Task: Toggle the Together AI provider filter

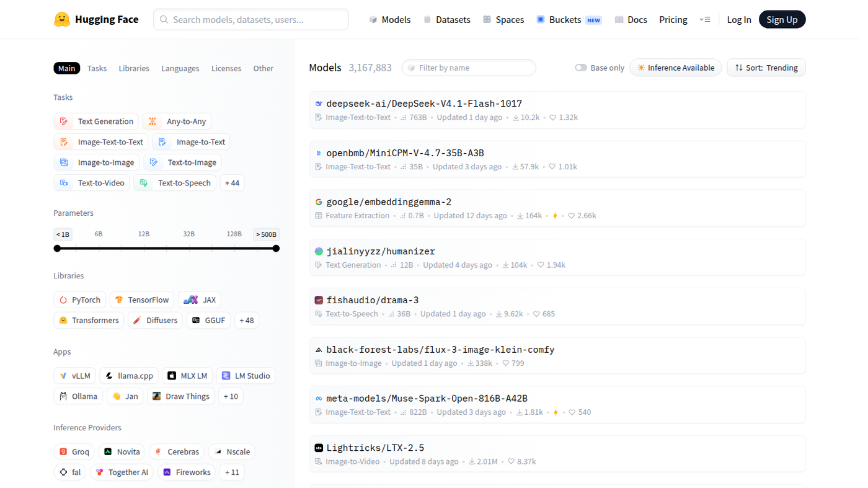Action: coord(122,472)
